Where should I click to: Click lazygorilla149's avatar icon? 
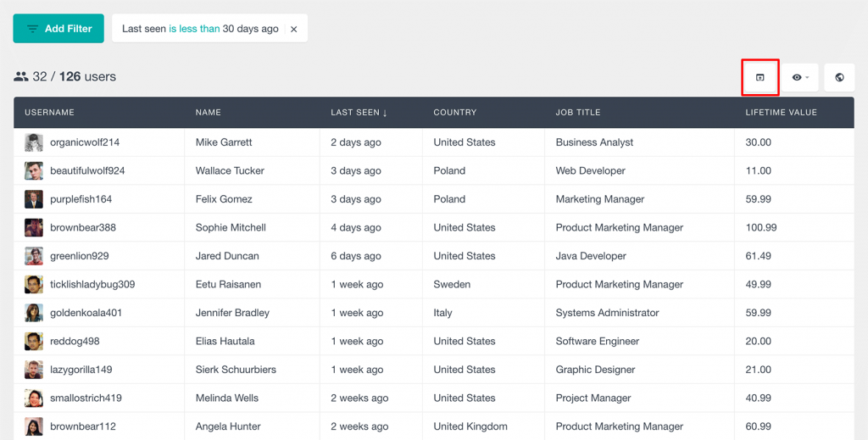[x=34, y=370]
